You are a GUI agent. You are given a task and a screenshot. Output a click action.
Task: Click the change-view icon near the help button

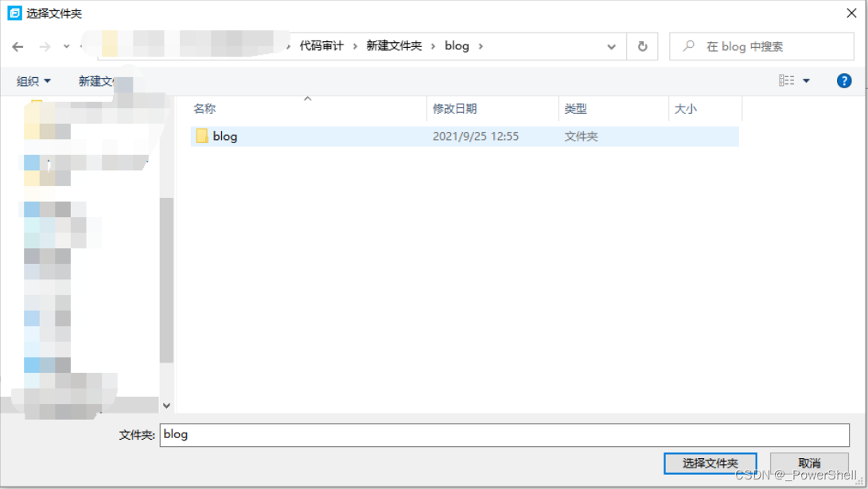[787, 80]
